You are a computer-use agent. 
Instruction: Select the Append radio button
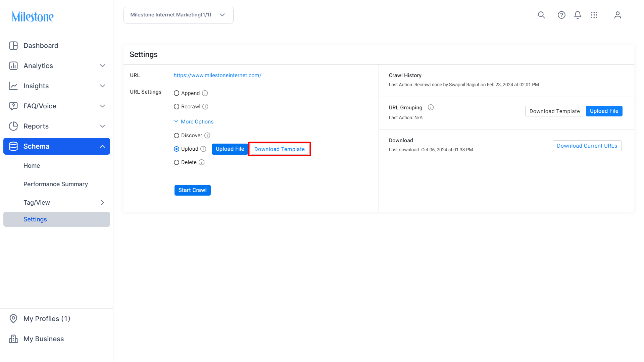[177, 93]
